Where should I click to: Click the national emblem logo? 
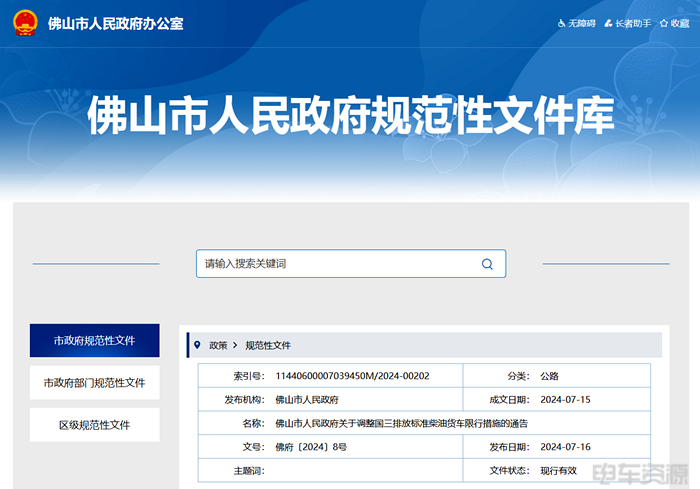[24, 22]
